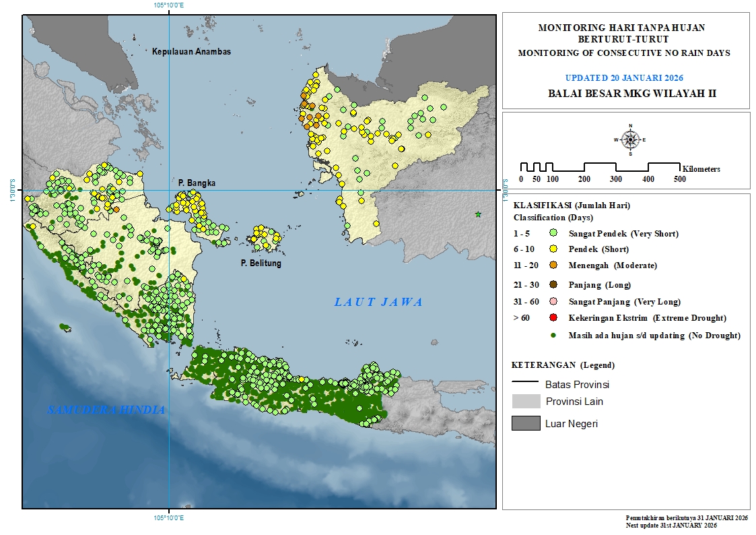Viewport: 756px width, 535px height.
Task: Click the Balai Besar MKG Wilayah II heading
Action: point(631,94)
